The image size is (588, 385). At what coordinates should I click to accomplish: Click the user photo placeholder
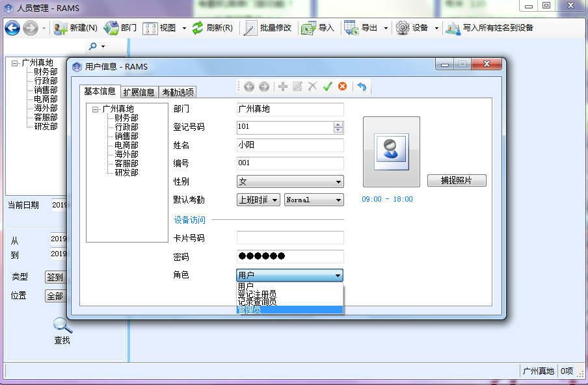pyautogui.click(x=392, y=152)
